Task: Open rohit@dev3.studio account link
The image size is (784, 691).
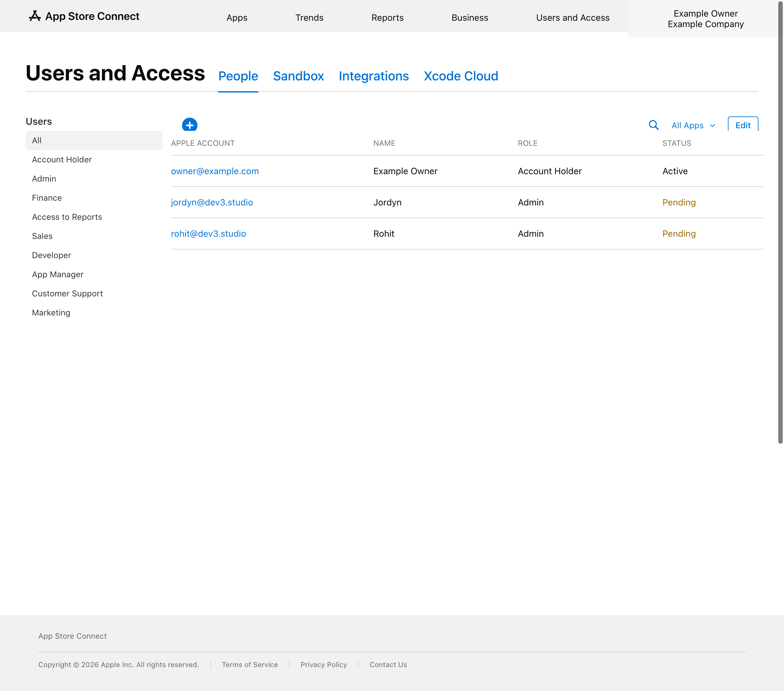Action: click(x=208, y=234)
